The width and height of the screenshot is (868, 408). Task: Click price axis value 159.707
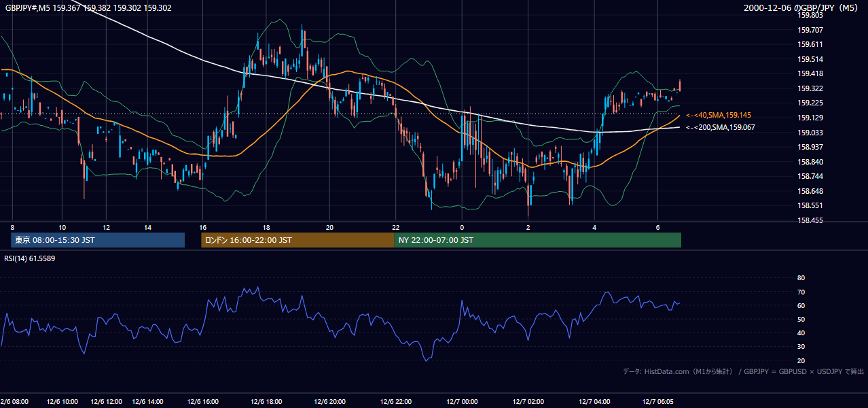pos(810,30)
